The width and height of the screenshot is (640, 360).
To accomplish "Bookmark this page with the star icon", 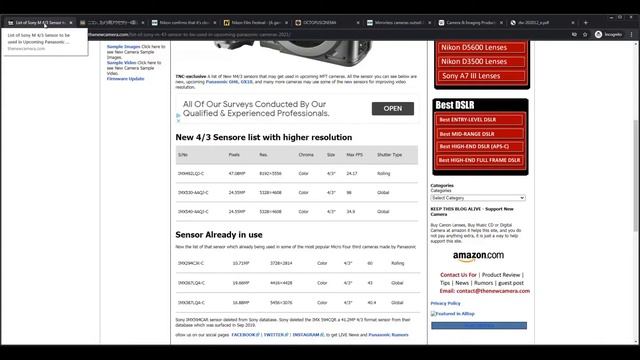I will (x=585, y=35).
